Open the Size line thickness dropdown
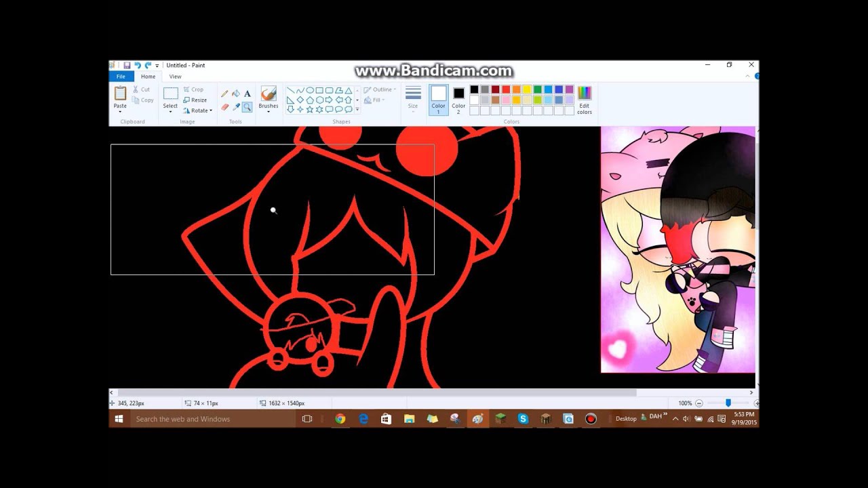868x488 pixels. point(413,99)
